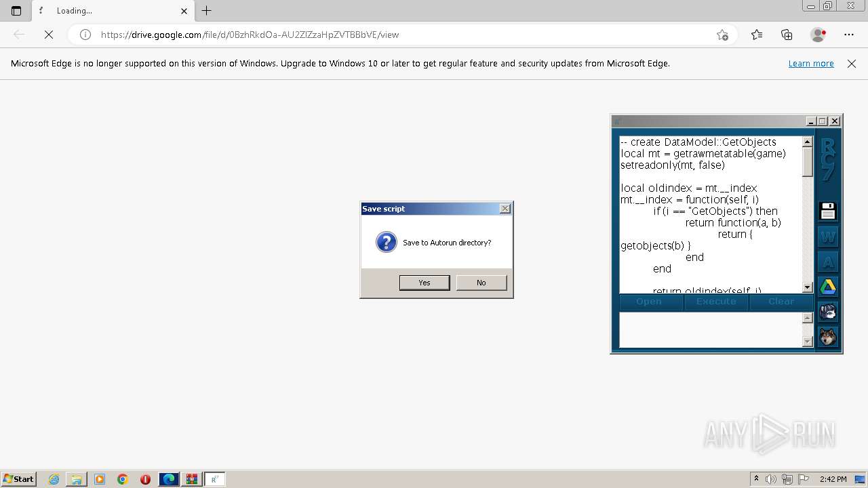Minimize the RC7 window
868x488 pixels.
pos(810,121)
